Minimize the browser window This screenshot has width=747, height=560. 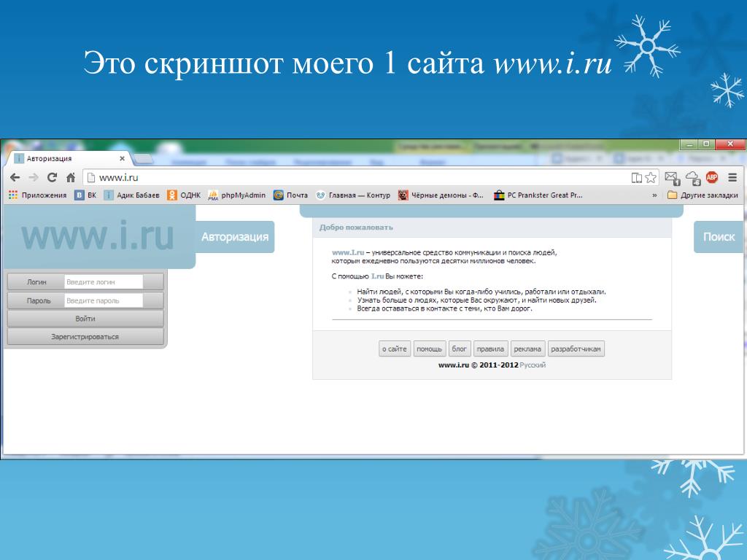coord(689,144)
